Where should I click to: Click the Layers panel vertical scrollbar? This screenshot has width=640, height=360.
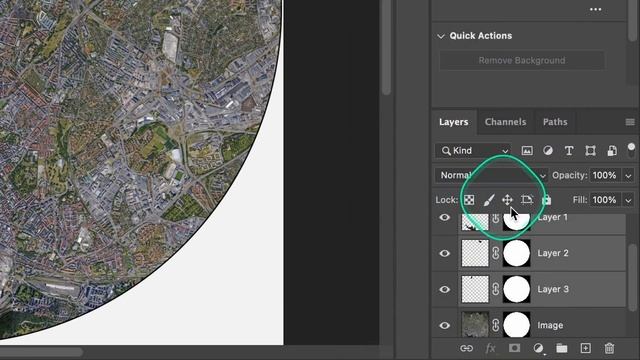pos(632,278)
